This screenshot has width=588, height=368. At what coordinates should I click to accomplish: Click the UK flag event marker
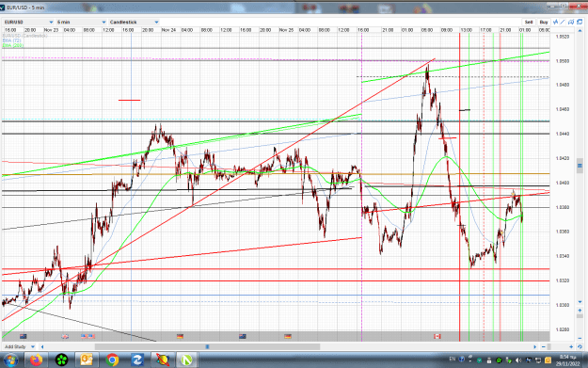pos(65,336)
